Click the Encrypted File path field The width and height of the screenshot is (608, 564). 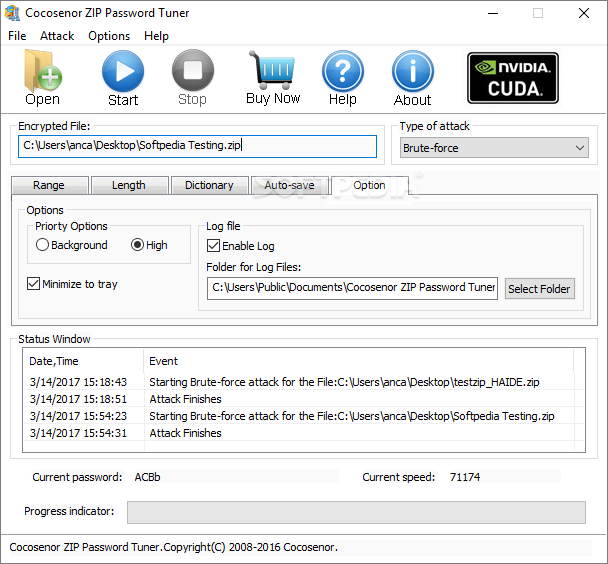[x=197, y=146]
